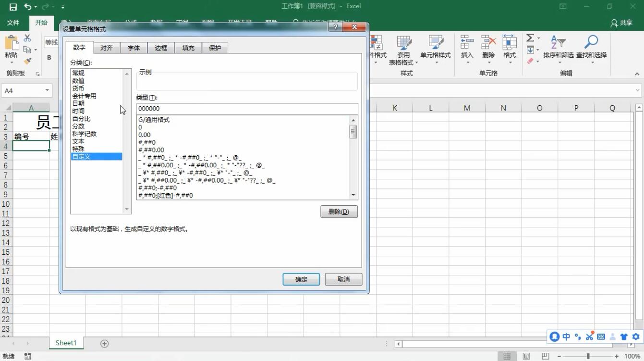Click the 共享 share button

(x=621, y=23)
